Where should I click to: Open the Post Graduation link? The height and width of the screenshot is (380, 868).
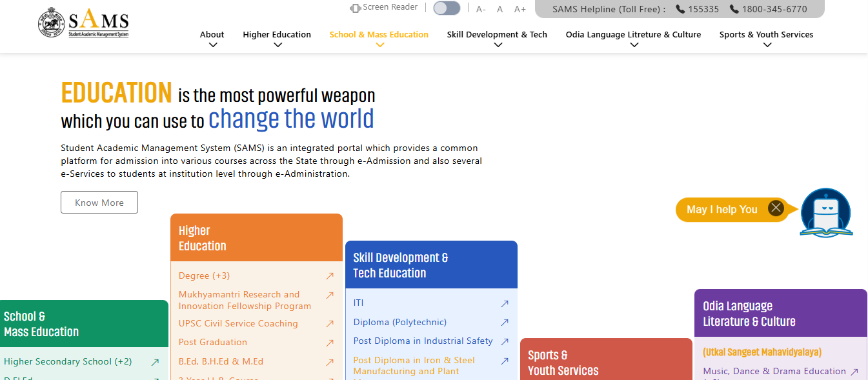click(x=213, y=343)
